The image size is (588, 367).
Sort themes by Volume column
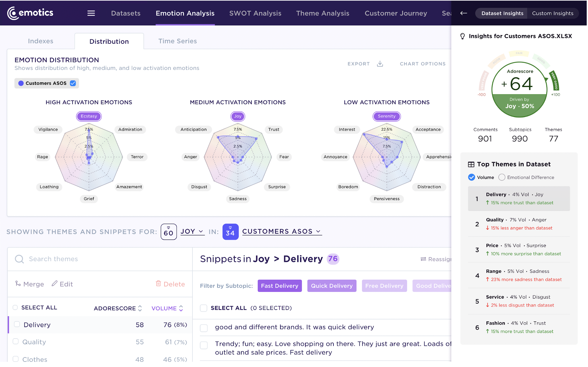pos(167,308)
